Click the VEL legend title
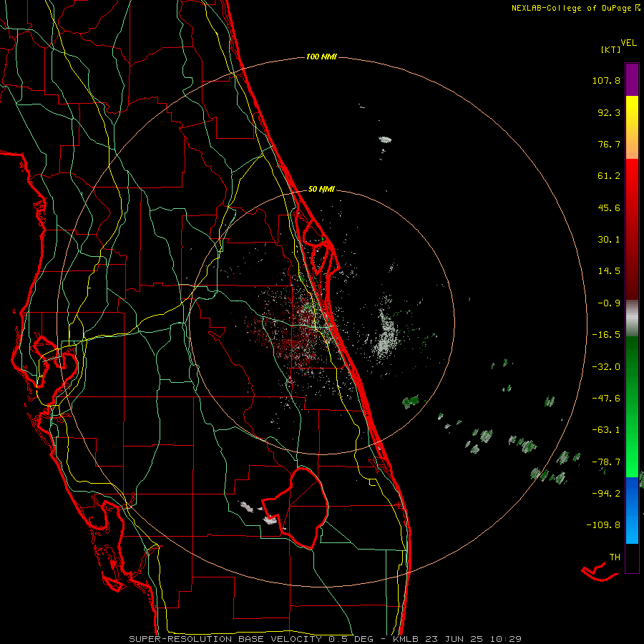Image resolution: width=644 pixels, height=644 pixels. [628, 42]
